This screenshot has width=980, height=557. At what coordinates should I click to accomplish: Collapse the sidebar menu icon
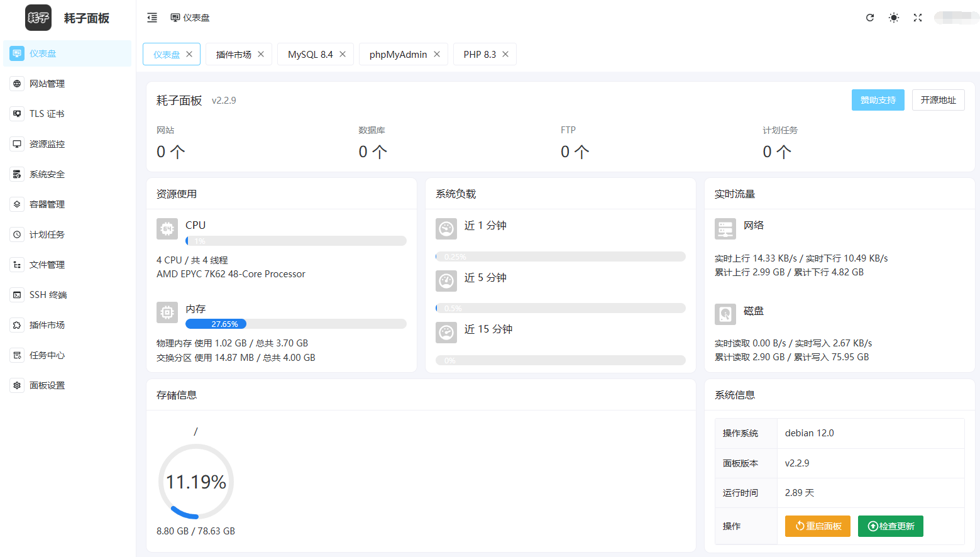[152, 18]
